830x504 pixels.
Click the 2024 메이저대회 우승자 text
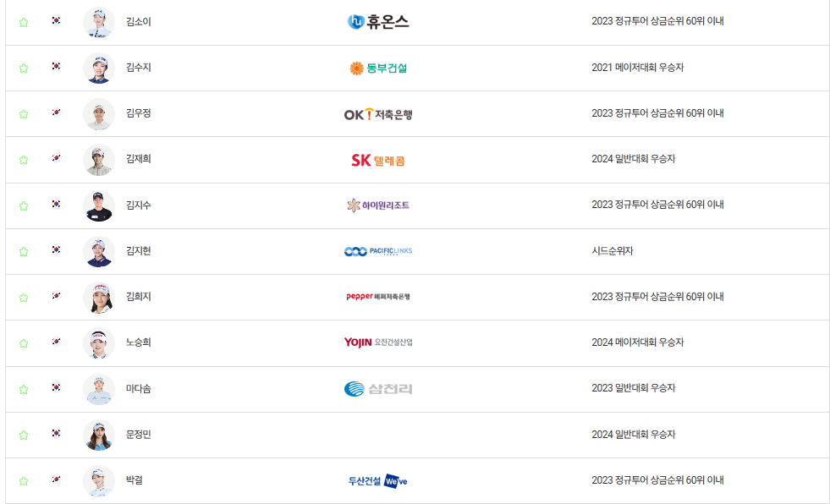(636, 342)
